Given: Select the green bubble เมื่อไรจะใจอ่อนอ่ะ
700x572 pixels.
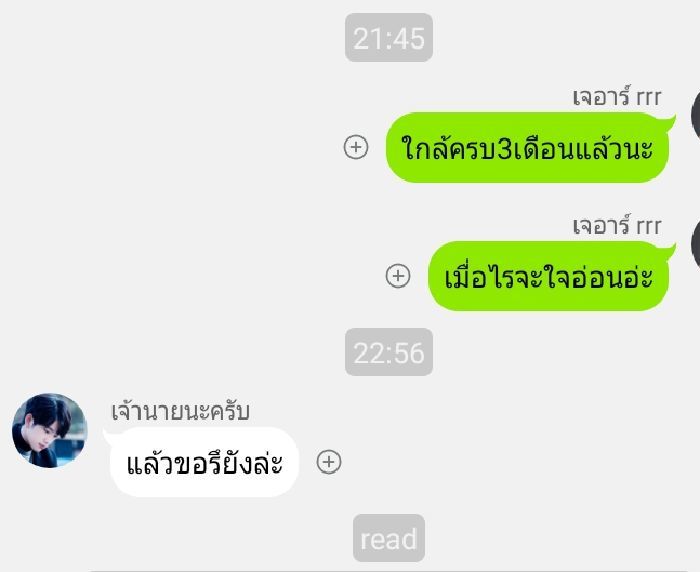Looking at the screenshot, I should pyautogui.click(x=548, y=276).
